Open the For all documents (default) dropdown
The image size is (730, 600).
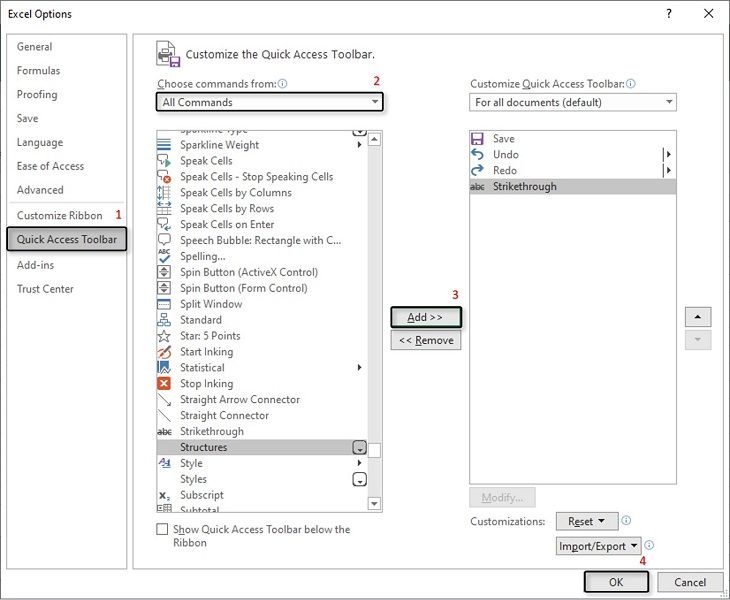pyautogui.click(x=573, y=102)
